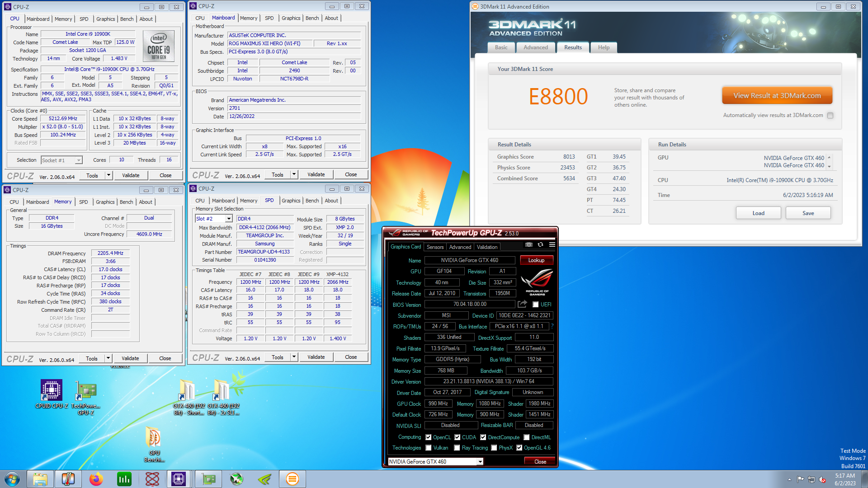
Task: Open the red atom icon app in taskbar
Action: pyautogui.click(x=152, y=479)
